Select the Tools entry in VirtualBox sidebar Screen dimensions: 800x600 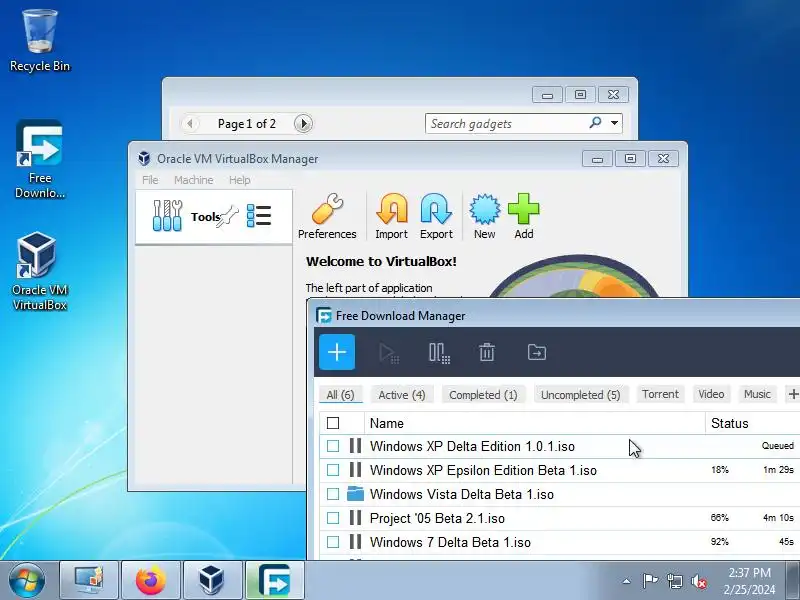click(214, 217)
